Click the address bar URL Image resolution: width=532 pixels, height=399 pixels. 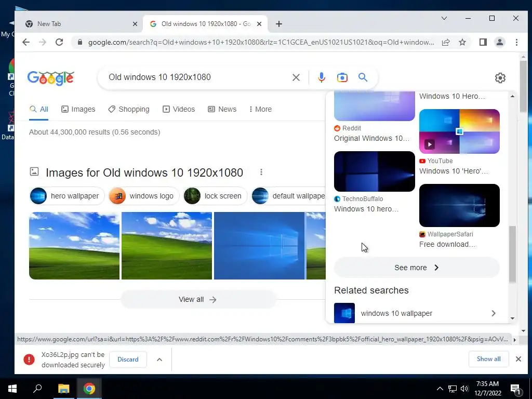pyautogui.click(x=261, y=42)
